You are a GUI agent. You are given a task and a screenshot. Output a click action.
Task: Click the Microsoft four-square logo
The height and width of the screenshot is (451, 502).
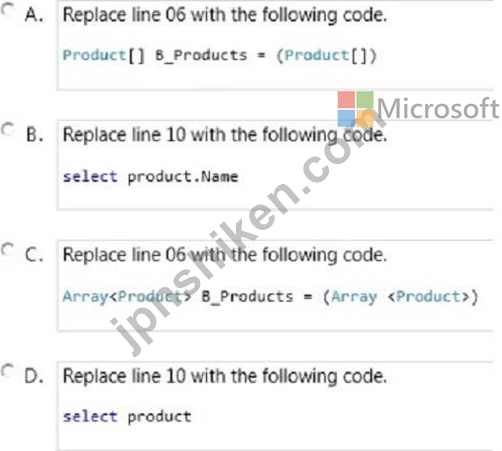tap(355, 109)
